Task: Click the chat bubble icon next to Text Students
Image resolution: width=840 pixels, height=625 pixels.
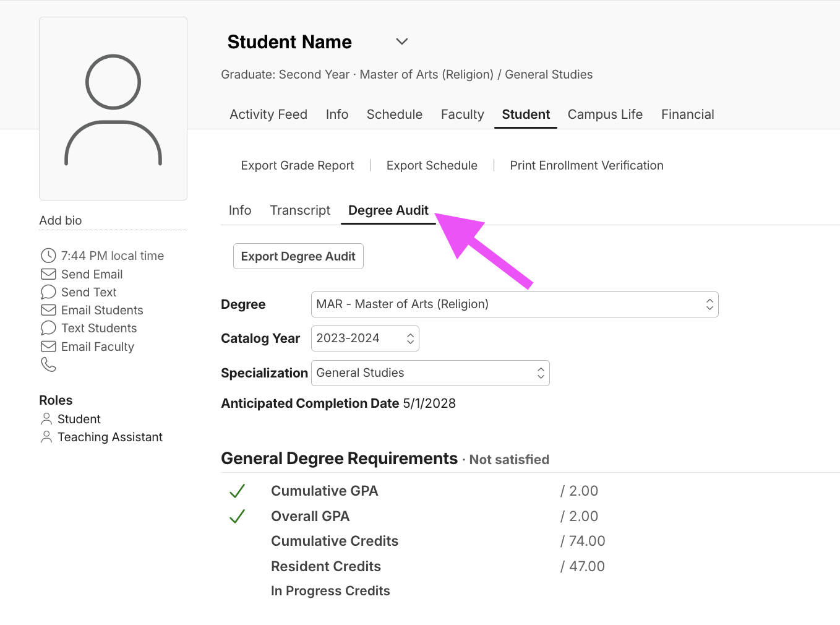Action: click(48, 328)
